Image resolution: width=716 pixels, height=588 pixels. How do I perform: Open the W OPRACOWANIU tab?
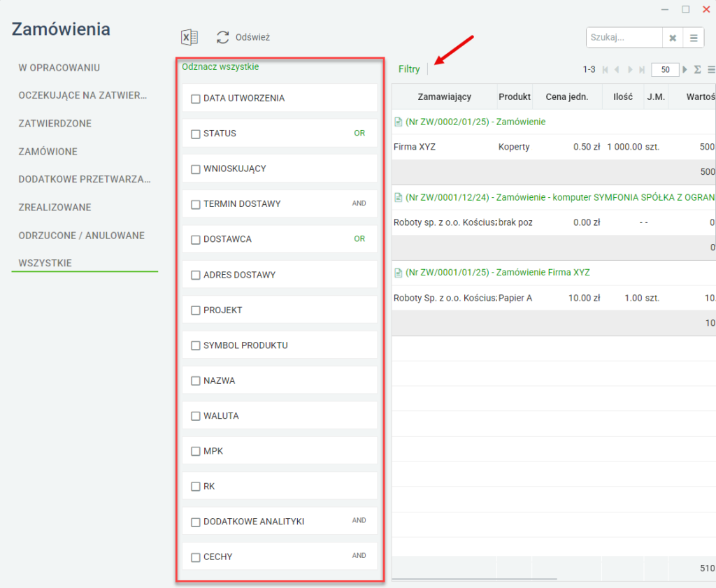pyautogui.click(x=59, y=68)
